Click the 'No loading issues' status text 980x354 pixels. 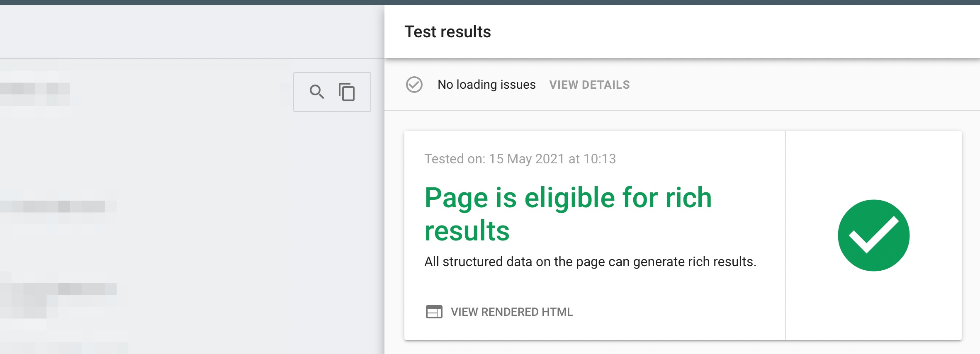tap(486, 85)
